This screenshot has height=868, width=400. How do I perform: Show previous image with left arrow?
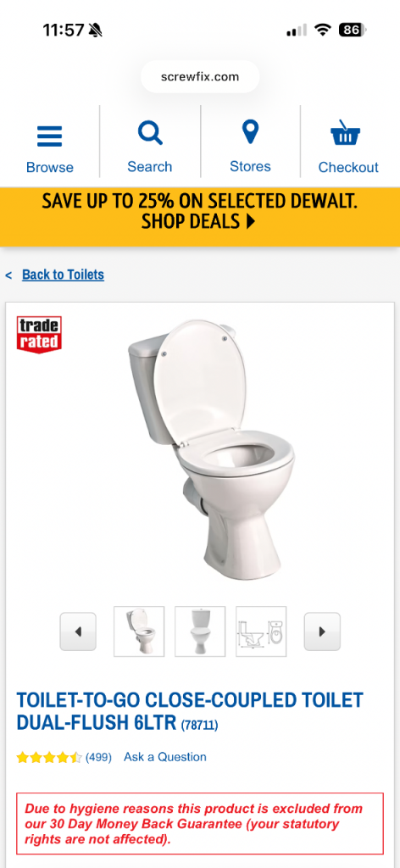click(x=78, y=632)
